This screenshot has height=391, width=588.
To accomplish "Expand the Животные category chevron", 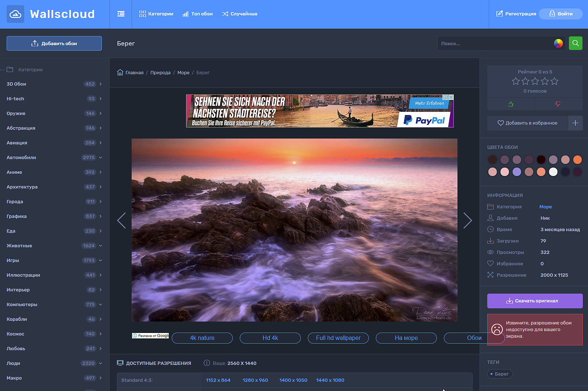I will point(100,246).
